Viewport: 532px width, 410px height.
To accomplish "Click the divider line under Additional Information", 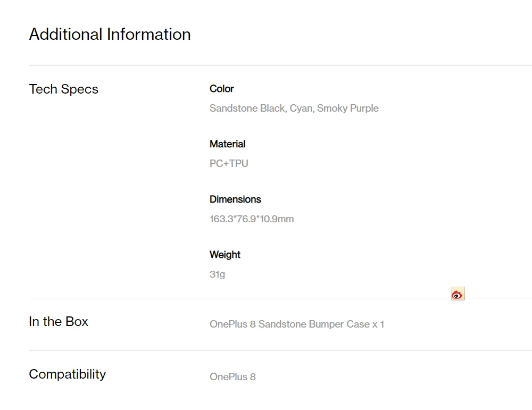I will tap(266, 66).
